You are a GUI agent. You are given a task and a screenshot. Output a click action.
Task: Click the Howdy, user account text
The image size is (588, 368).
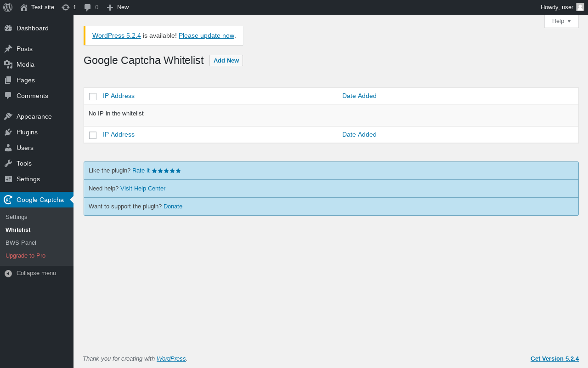[x=557, y=7]
